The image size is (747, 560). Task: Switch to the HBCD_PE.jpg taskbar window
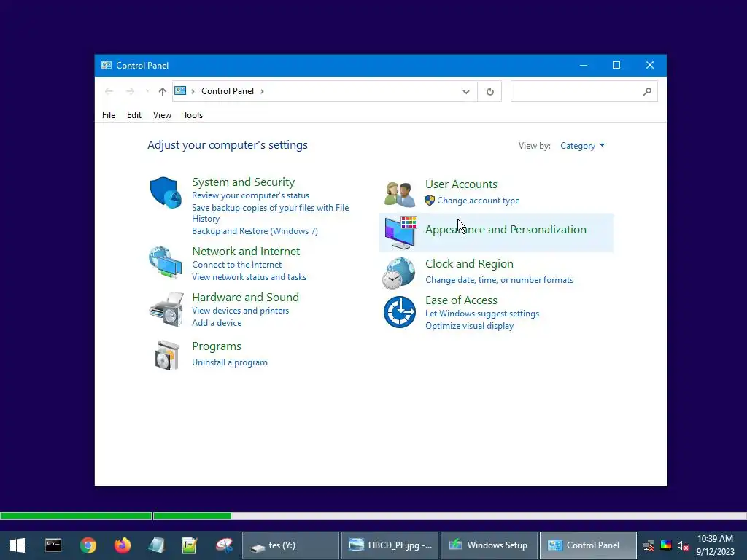(390, 545)
